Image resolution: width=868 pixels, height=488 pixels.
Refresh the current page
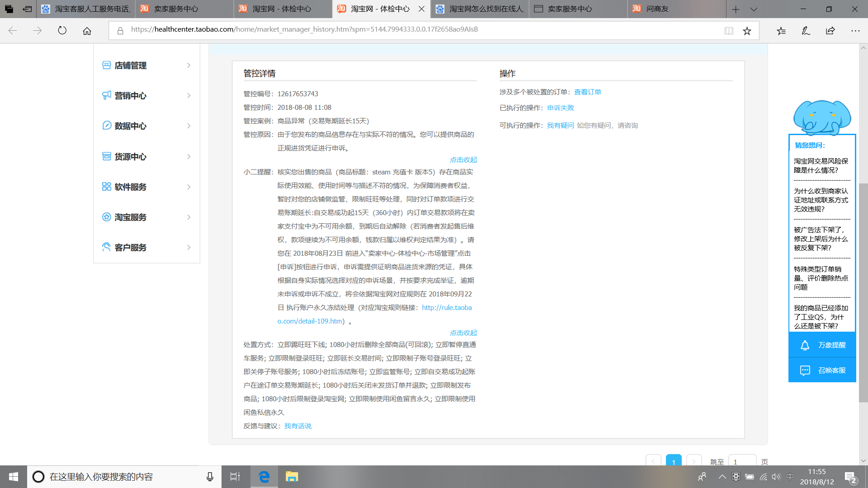point(62,31)
